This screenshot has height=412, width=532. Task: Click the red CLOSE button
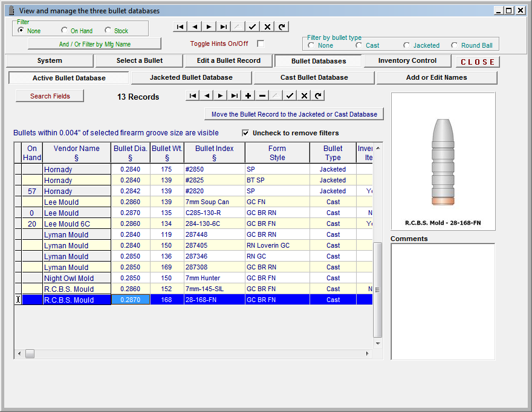click(x=478, y=62)
